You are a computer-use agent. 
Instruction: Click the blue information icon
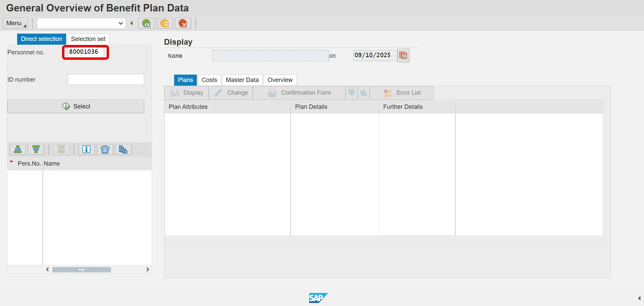click(87, 149)
